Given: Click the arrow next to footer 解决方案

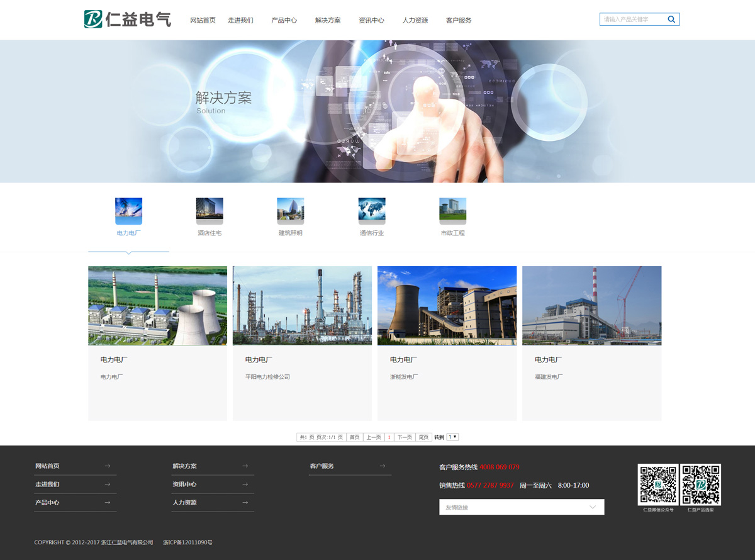Looking at the screenshot, I should click(245, 466).
